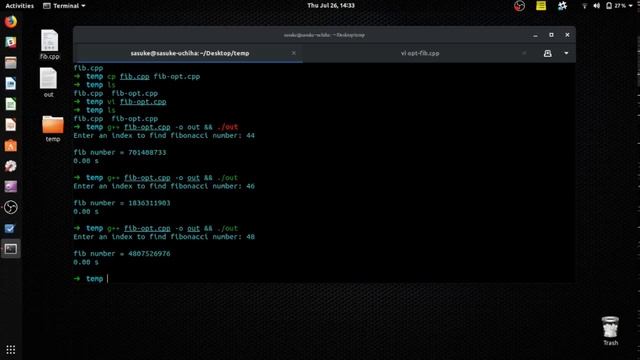Open the pinwheel app icon in the dock
The image size is (640, 360).
point(11,166)
